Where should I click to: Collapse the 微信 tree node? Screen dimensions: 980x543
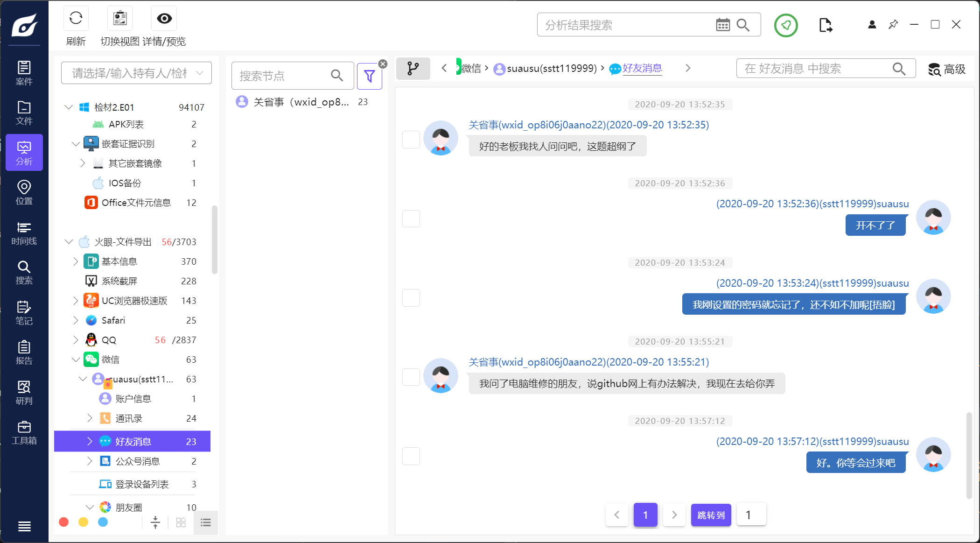pyautogui.click(x=76, y=360)
